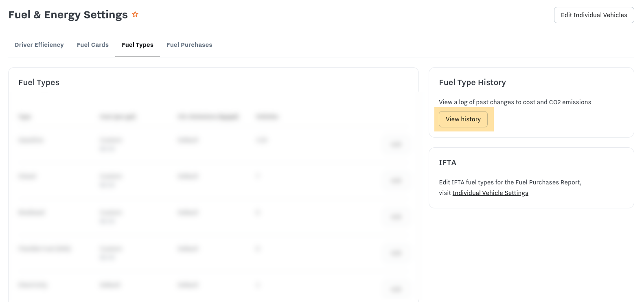Click the Vehicles column header
Screen dimensions: 644x302
pos(267,117)
